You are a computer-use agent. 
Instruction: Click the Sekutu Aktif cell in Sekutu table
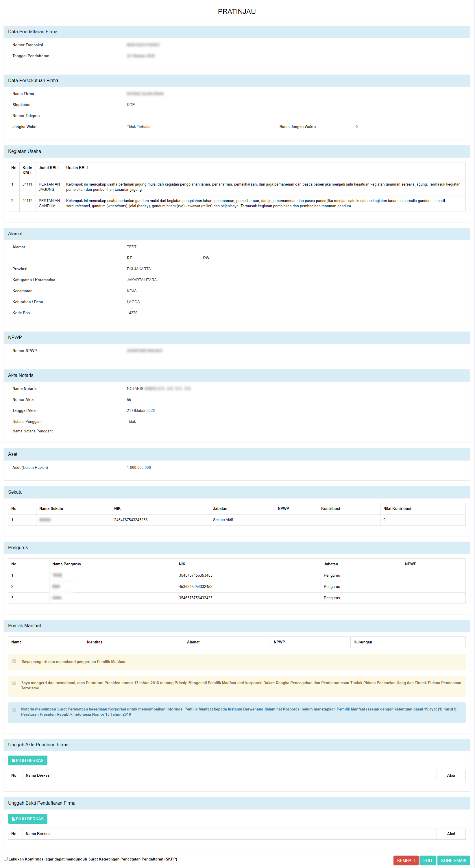223,520
